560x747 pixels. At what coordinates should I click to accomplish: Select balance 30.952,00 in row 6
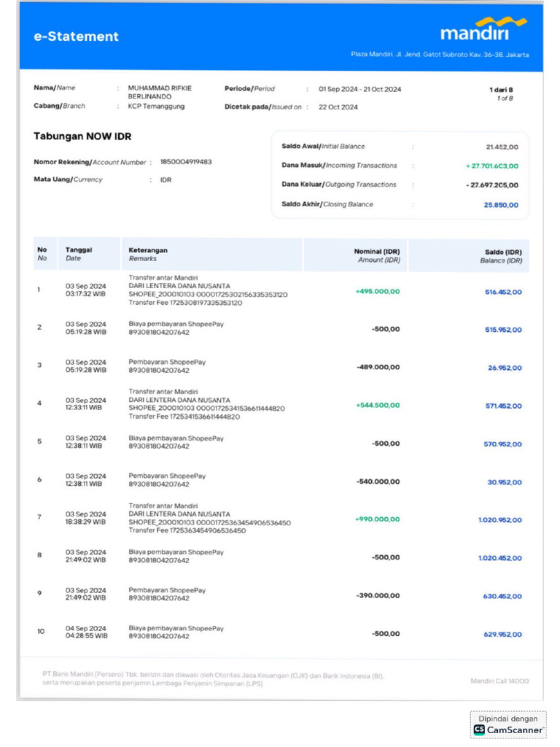click(x=505, y=482)
